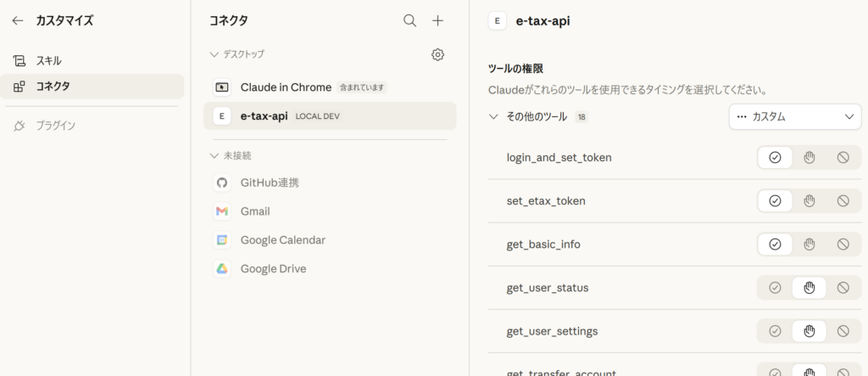Collapse the 未接続 connector group
The width and height of the screenshot is (868, 376).
click(214, 156)
